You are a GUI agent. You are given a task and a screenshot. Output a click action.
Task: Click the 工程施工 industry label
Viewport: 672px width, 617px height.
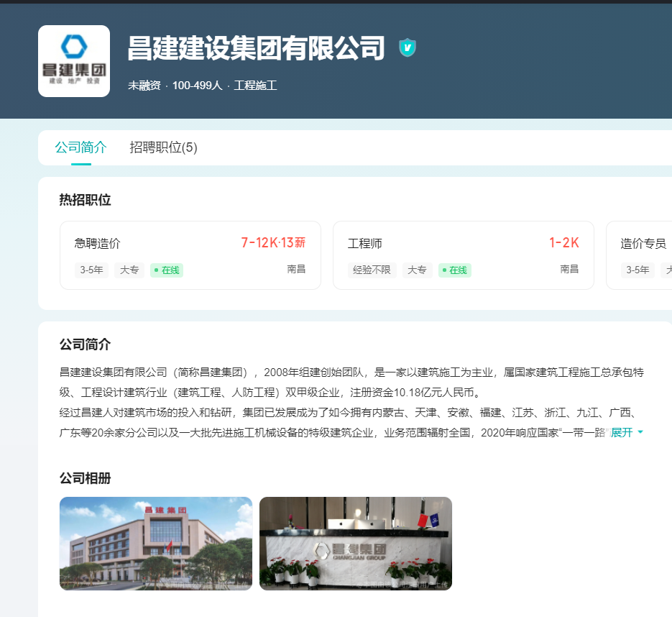[x=255, y=86]
